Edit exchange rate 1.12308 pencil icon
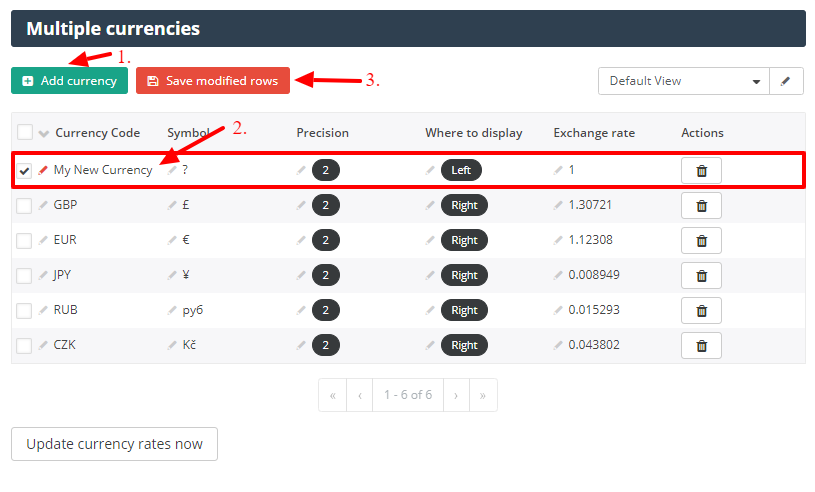Image resolution: width=815 pixels, height=492 pixels. click(558, 240)
